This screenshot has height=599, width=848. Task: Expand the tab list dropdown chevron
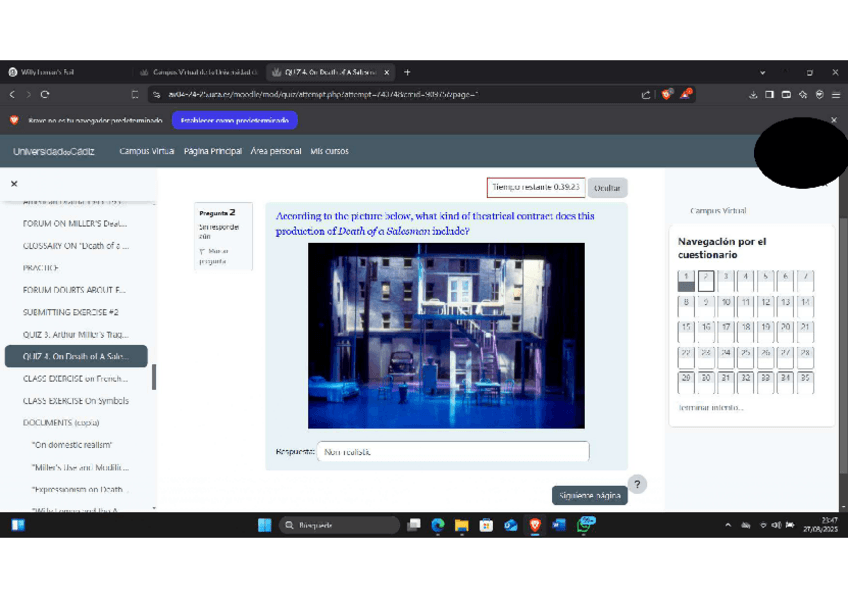[x=763, y=72]
